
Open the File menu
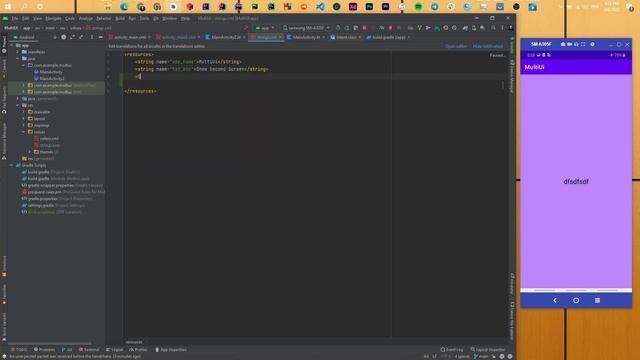pos(15,18)
